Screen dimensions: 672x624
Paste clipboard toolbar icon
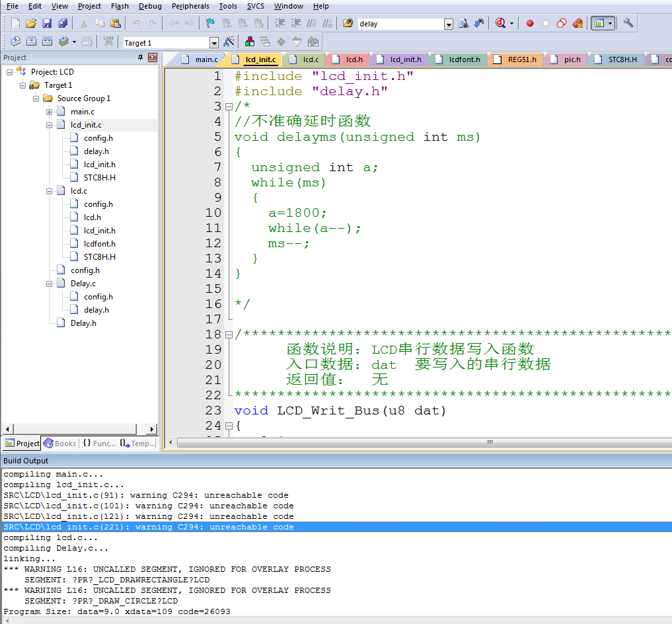click(x=116, y=23)
